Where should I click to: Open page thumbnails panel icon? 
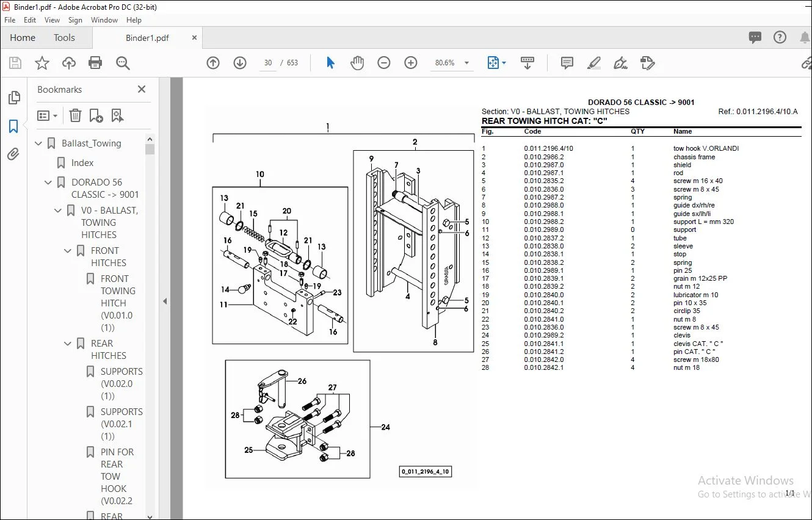(x=13, y=98)
